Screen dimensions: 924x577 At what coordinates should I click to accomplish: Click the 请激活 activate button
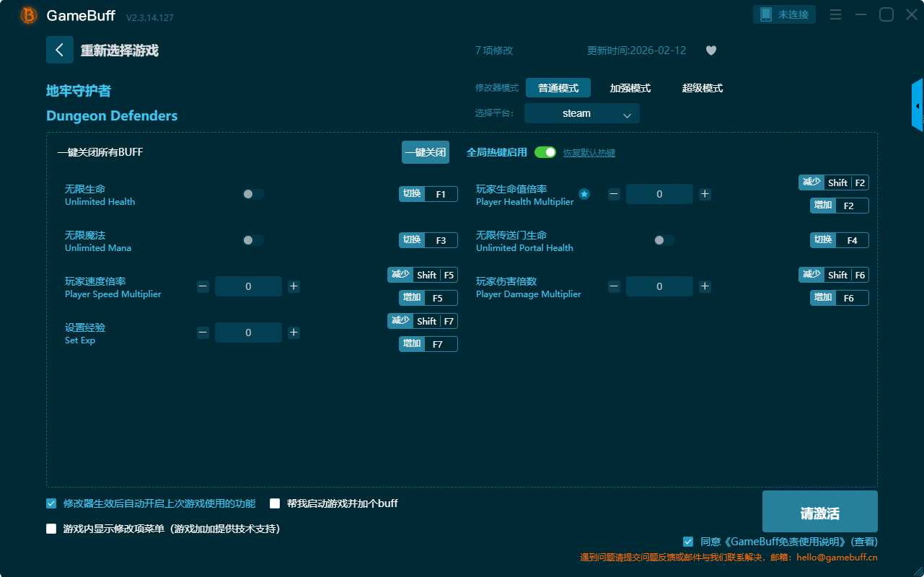point(819,512)
